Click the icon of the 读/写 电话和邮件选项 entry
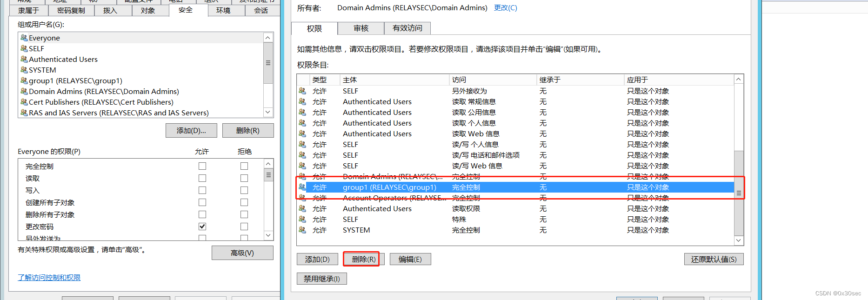Screen dimensions: 868x300 pyautogui.click(x=302, y=155)
